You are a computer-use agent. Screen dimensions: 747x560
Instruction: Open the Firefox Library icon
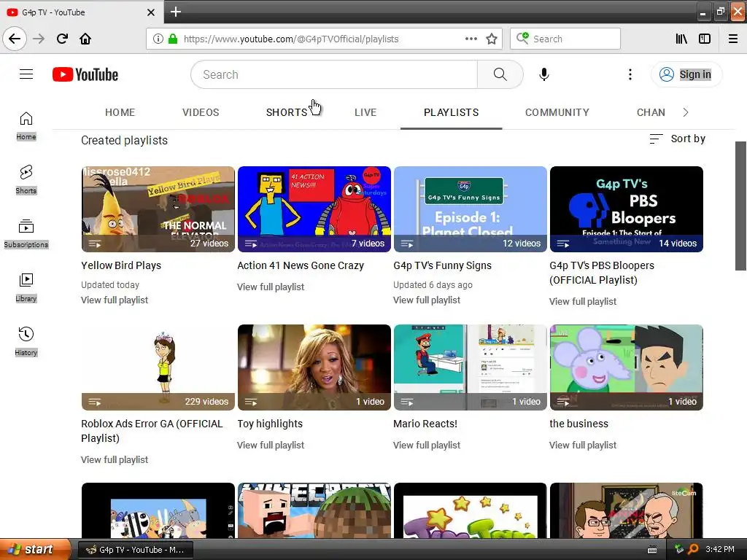point(681,39)
